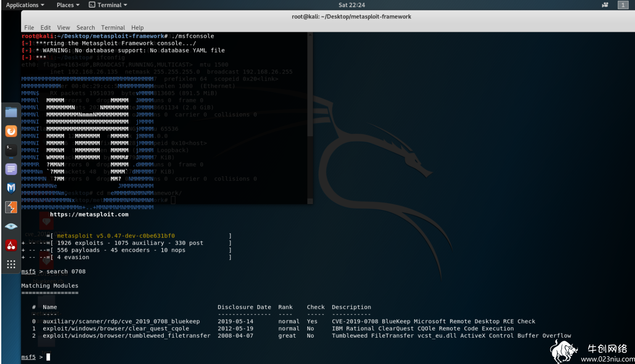Viewport: 635px width, 364px height.
Task: Click the 'Check' column header
Action: (316, 307)
